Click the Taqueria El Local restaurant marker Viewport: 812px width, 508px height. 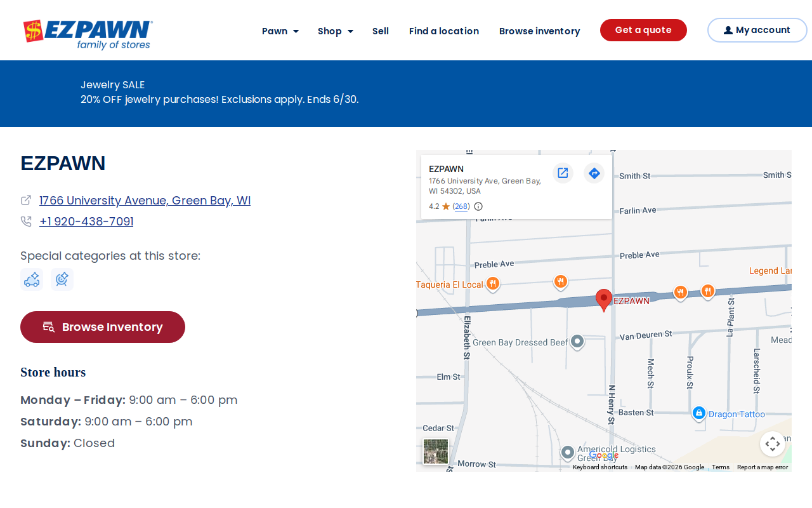(x=493, y=284)
